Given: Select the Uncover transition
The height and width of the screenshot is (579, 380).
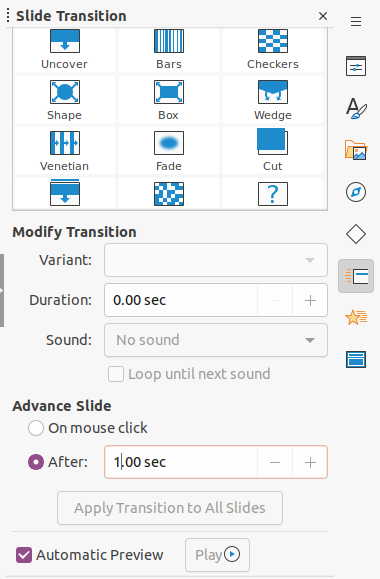Looking at the screenshot, I should (65, 49).
